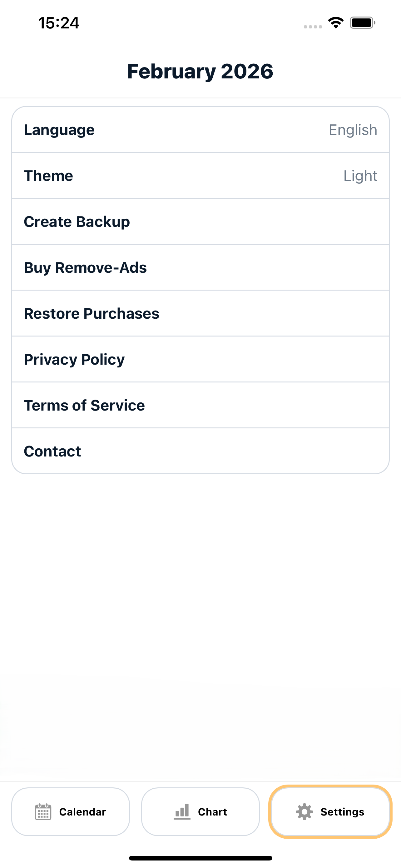The width and height of the screenshot is (401, 868).
Task: Change language from English value
Action: coord(353,130)
